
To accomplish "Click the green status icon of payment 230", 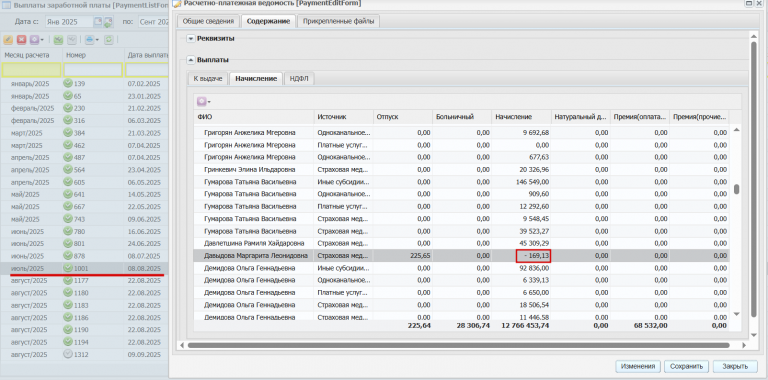I will [x=68, y=108].
